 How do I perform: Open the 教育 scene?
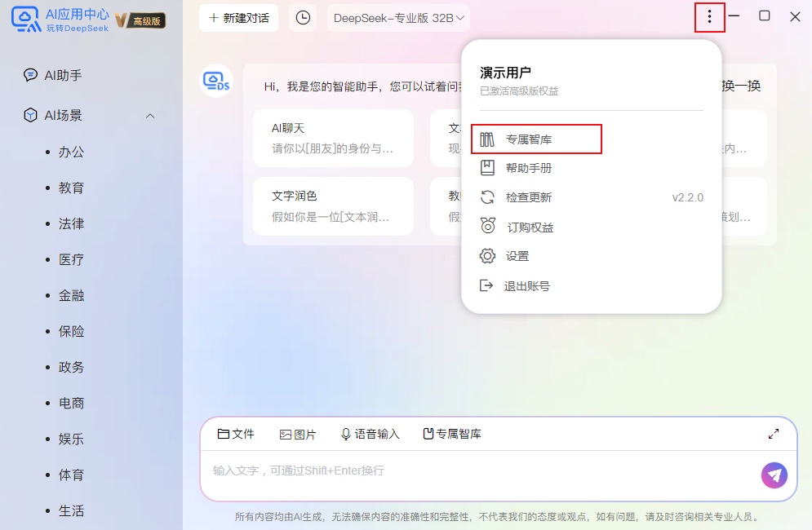point(72,188)
